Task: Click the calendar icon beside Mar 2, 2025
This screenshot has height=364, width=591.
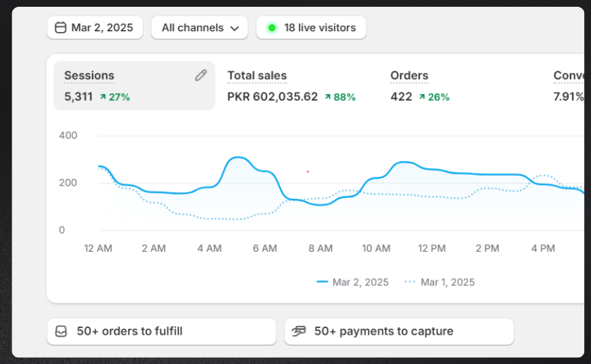Action: [x=61, y=27]
